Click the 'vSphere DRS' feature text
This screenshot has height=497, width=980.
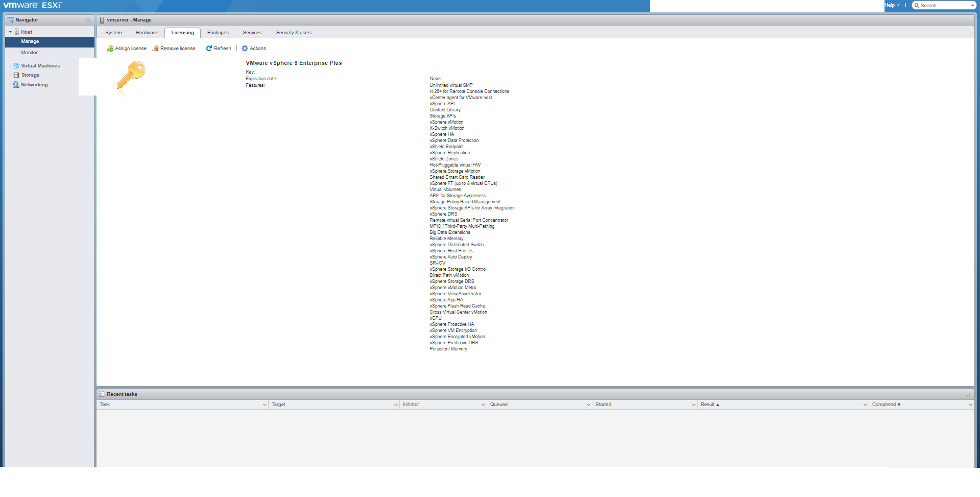pos(443,214)
